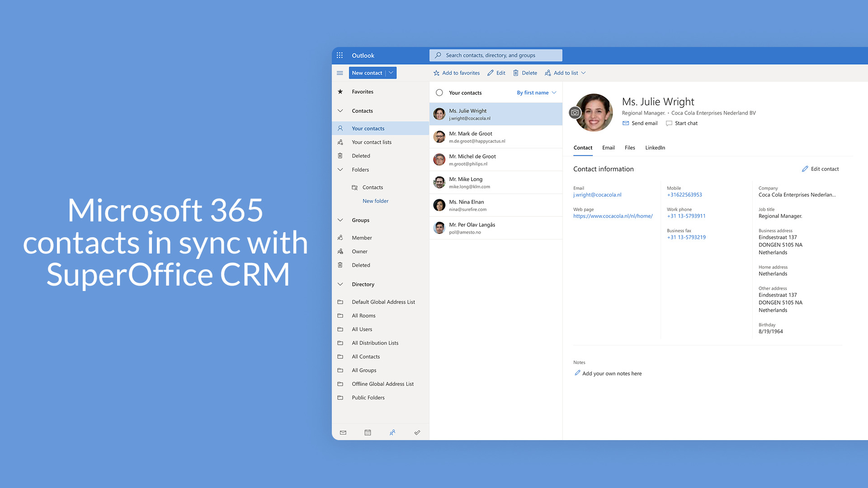Viewport: 868px width, 488px height.
Task: Click Add your own notes here
Action: coord(612,374)
